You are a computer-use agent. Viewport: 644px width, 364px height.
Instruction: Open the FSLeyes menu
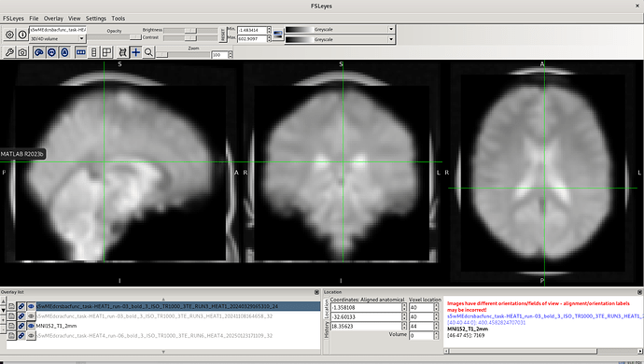13,18
